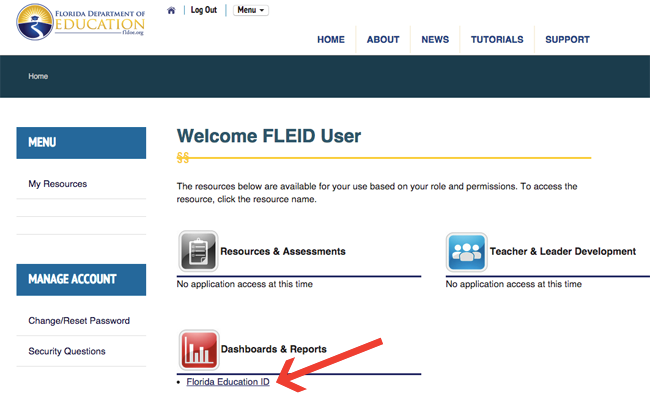This screenshot has height=402, width=650.
Task: Click the Teacher & Leader Development heading
Action: pyautogui.click(x=563, y=251)
